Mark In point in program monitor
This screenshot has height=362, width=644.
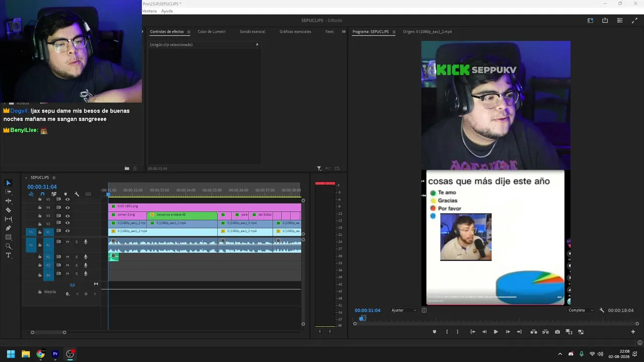(x=447, y=332)
